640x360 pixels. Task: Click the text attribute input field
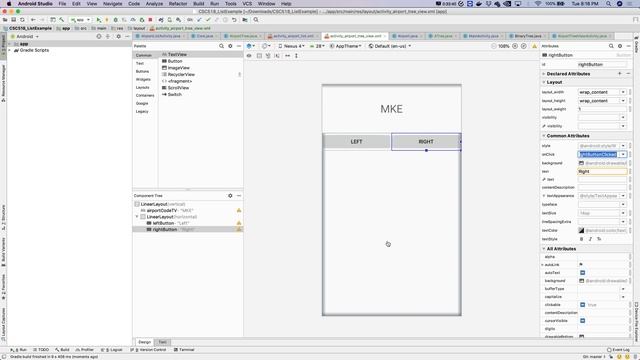pos(602,171)
